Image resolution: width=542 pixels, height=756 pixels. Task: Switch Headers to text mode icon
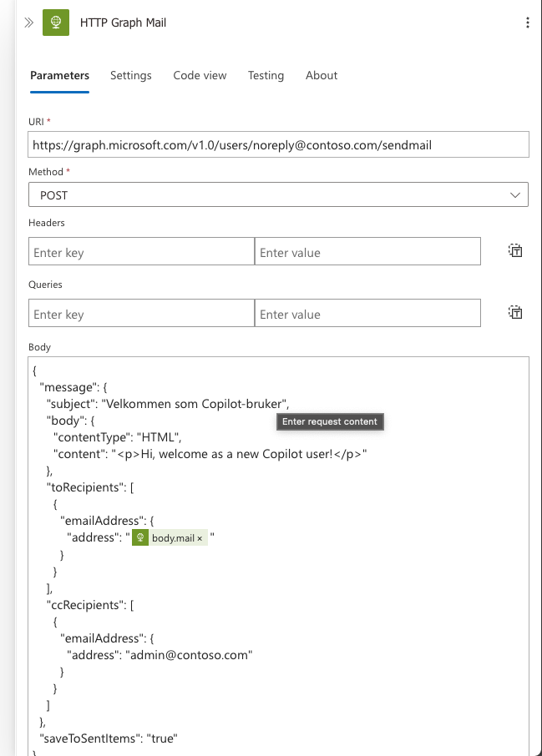pyautogui.click(x=515, y=251)
